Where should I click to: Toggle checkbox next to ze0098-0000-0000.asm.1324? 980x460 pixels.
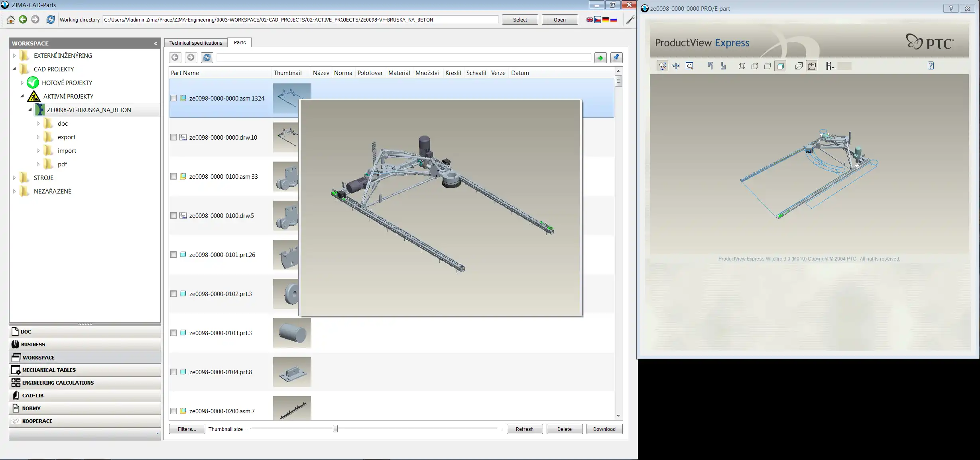click(x=174, y=98)
